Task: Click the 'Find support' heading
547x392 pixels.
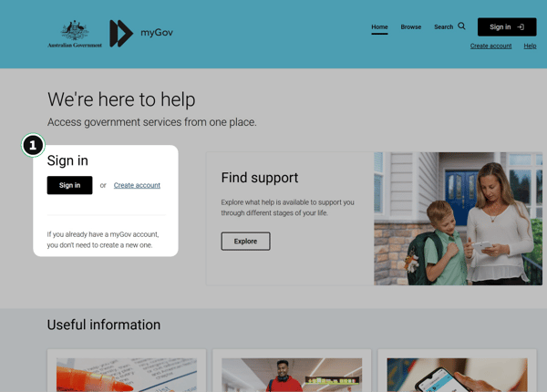Action: click(260, 178)
